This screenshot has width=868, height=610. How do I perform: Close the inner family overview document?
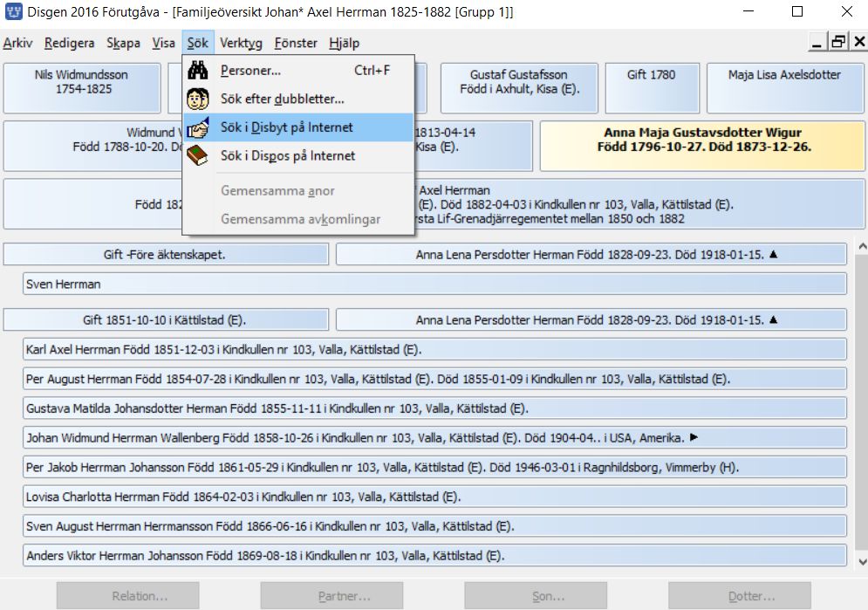859,42
